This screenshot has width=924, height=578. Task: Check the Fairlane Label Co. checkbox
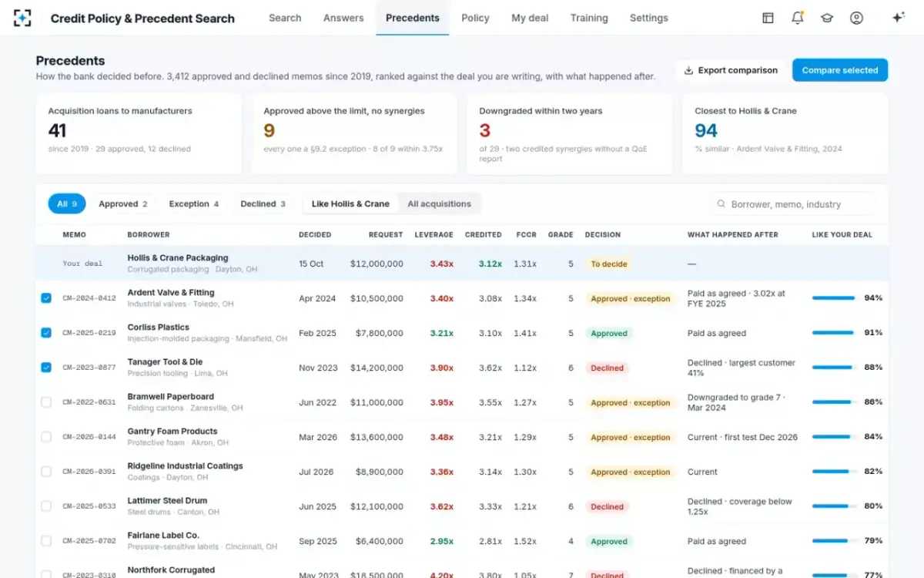pos(46,541)
